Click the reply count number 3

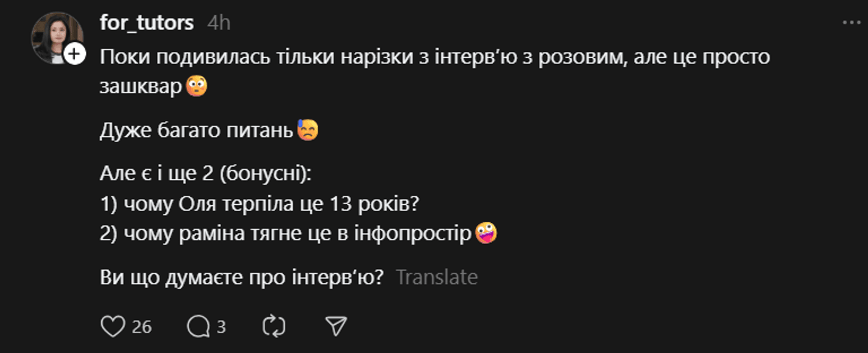(x=221, y=327)
